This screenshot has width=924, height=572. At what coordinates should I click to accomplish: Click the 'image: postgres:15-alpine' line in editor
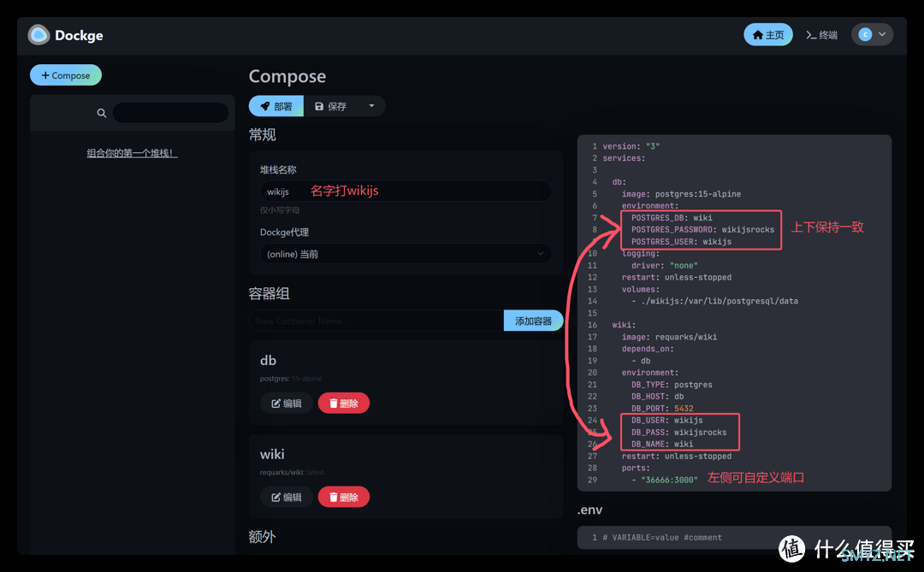681,194
